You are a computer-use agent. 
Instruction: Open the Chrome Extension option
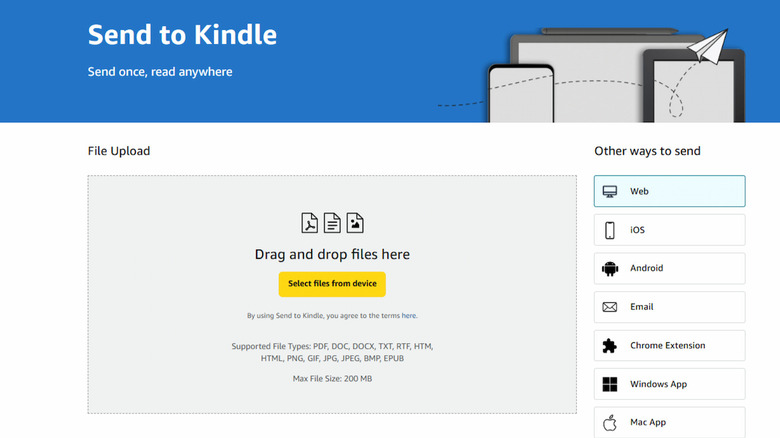pos(670,345)
